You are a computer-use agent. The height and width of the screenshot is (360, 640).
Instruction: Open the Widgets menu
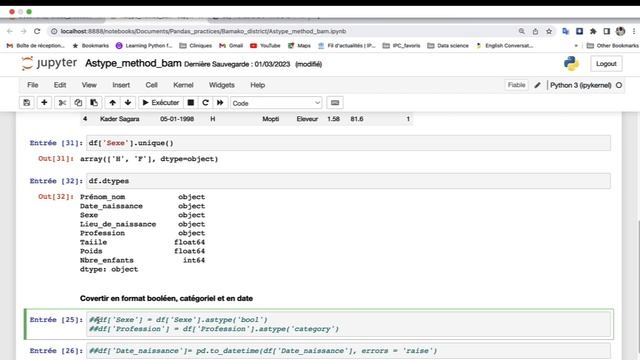222,85
